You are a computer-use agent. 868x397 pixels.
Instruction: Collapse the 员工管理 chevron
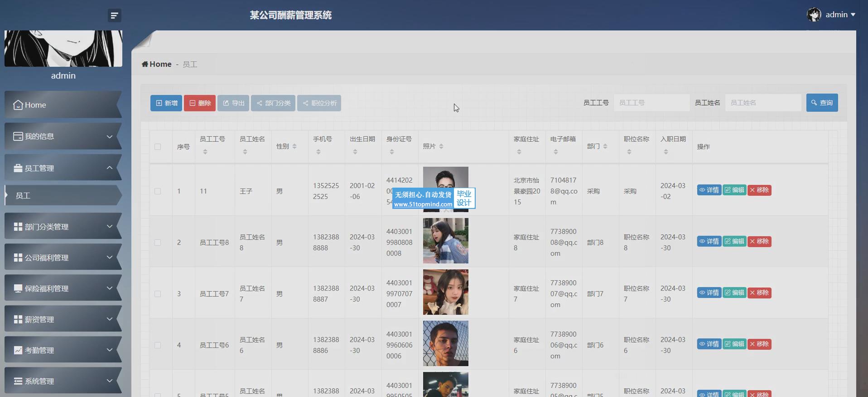point(109,168)
